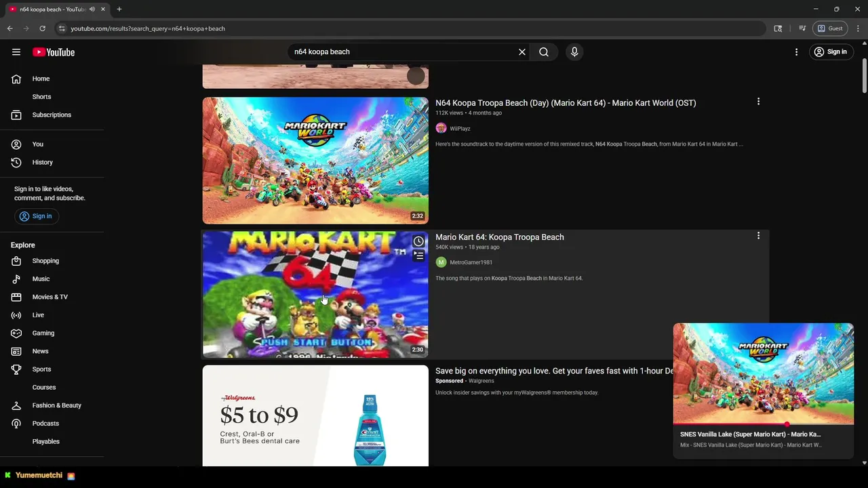This screenshot has height=488, width=868.
Task: Reload the page in Chrome
Action: pyautogui.click(x=42, y=28)
